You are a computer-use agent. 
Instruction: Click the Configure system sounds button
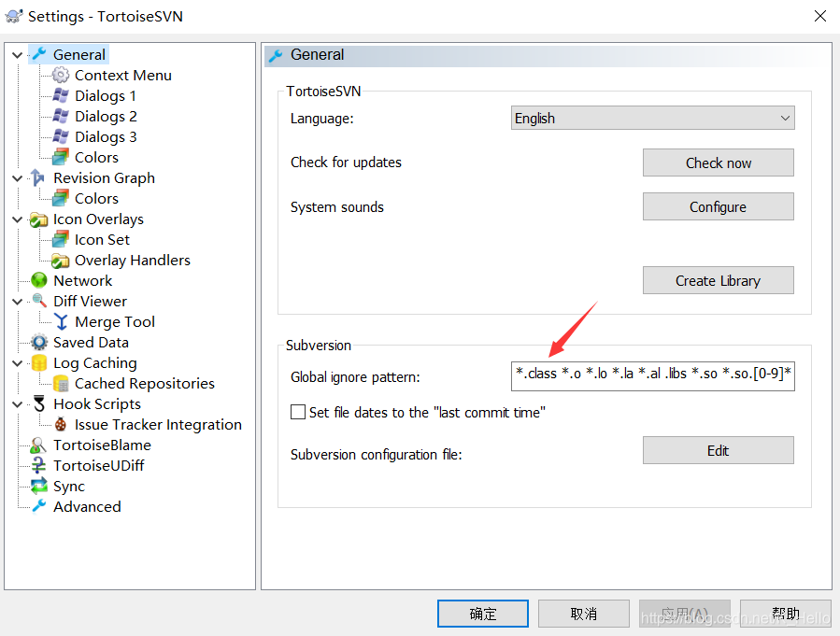click(718, 206)
